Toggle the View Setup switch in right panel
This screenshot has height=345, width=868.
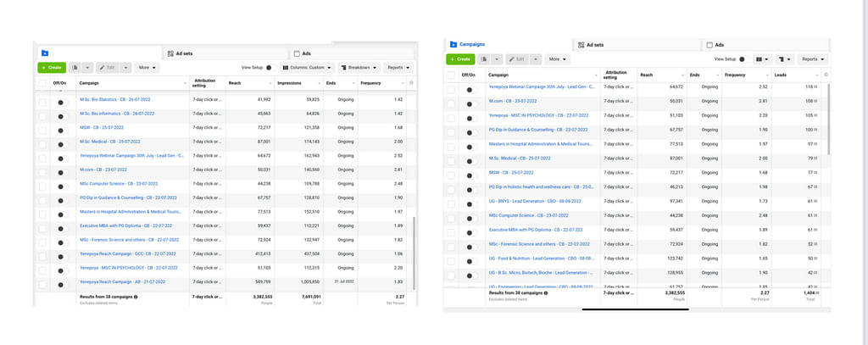741,59
